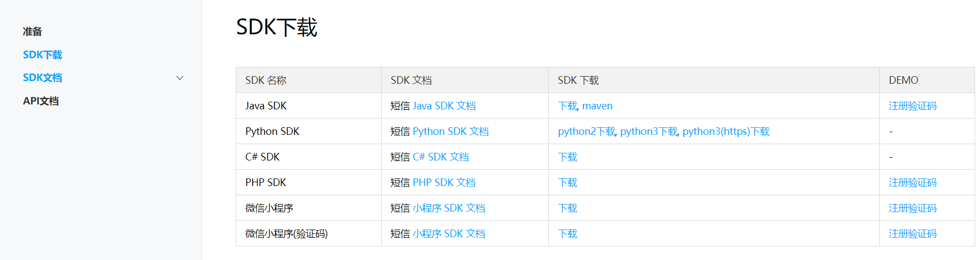Viewport: 980px width, 260px height.
Task: Open SDK文档 in the sidebar
Action: click(42, 78)
